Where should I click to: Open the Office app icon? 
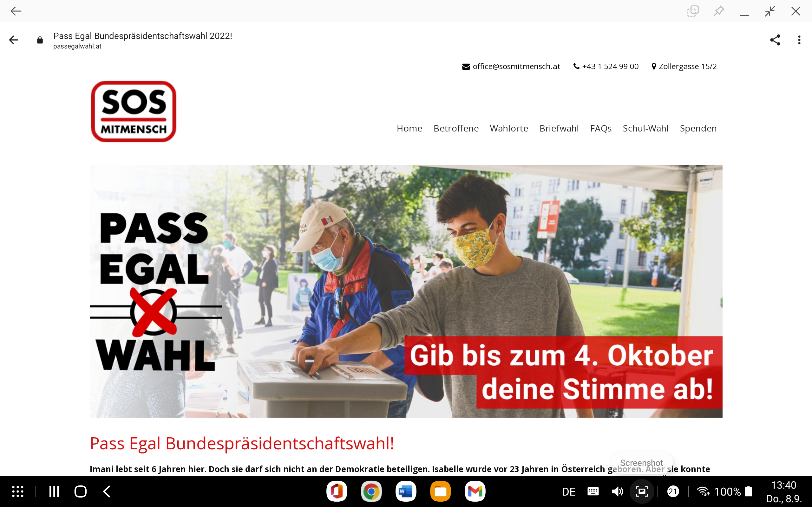[337, 491]
